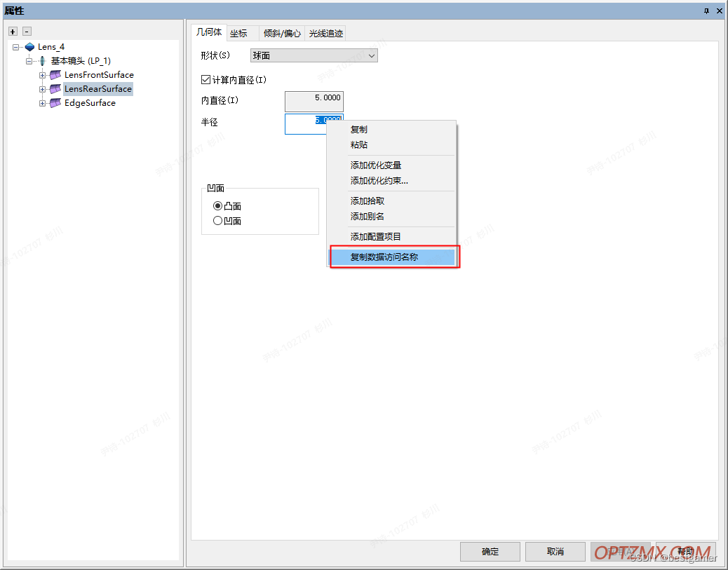Click the + expand-all icon above the tree

(11, 32)
